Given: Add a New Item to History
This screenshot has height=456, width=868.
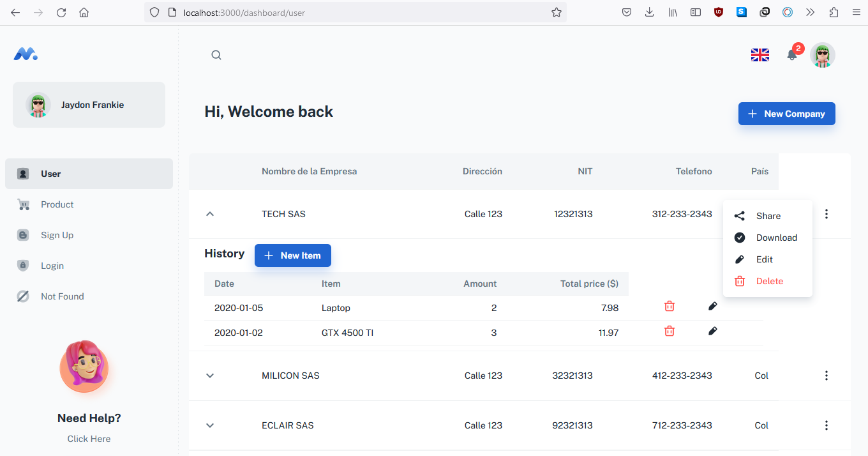Looking at the screenshot, I should (x=293, y=255).
